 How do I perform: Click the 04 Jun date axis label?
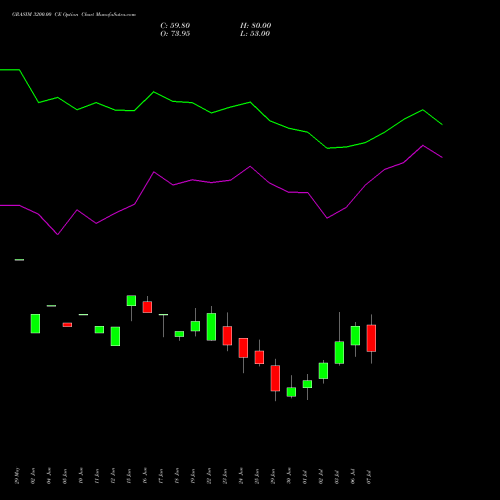click(x=50, y=476)
